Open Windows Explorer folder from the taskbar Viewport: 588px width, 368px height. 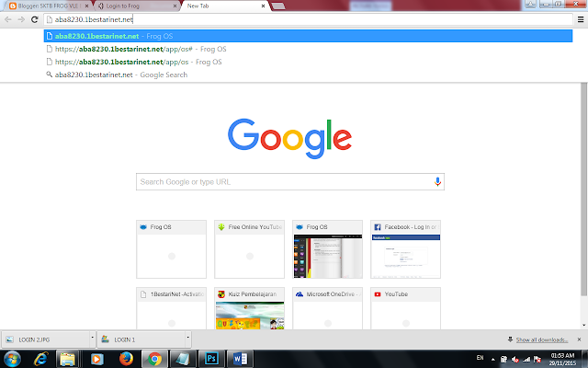point(67,360)
